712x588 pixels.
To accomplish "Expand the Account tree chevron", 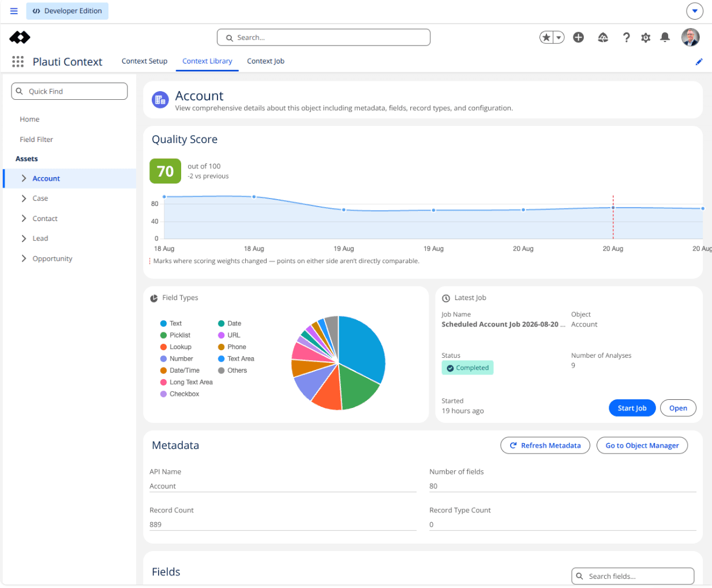I will click(x=24, y=179).
